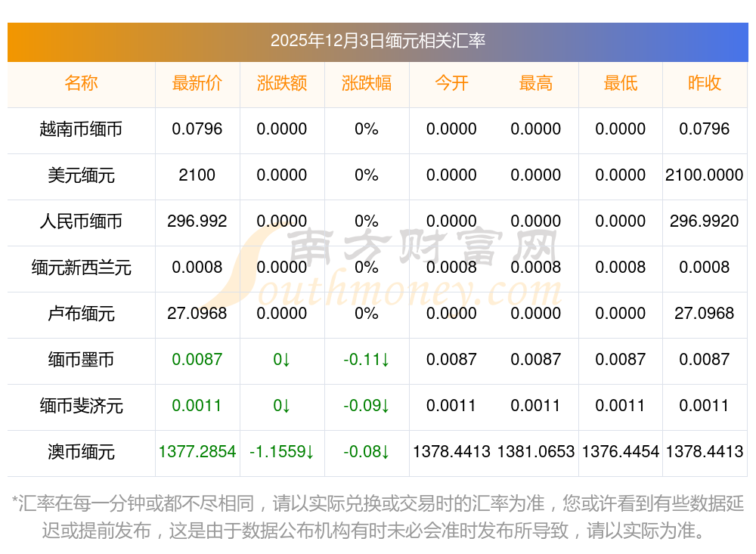Click the green 1377.2854 latest price
The height and width of the screenshot is (554, 756).
tap(197, 452)
